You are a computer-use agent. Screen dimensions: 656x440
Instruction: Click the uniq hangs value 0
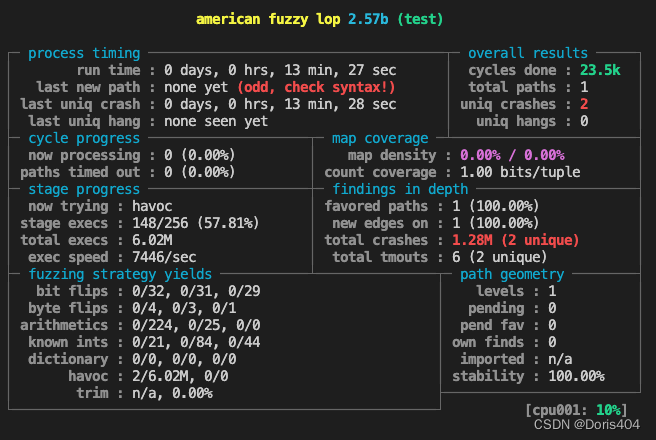[584, 121]
